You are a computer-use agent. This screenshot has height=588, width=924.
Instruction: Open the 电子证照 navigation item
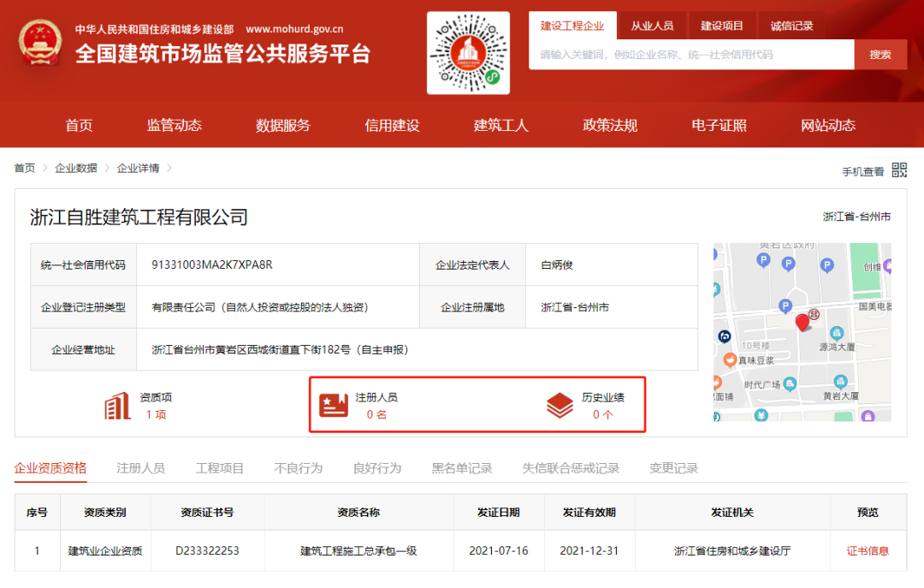pyautogui.click(x=719, y=125)
